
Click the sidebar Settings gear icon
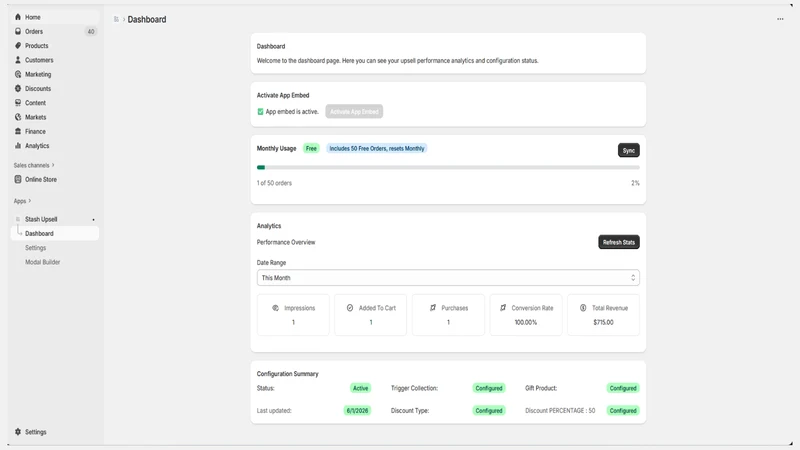tap(18, 432)
